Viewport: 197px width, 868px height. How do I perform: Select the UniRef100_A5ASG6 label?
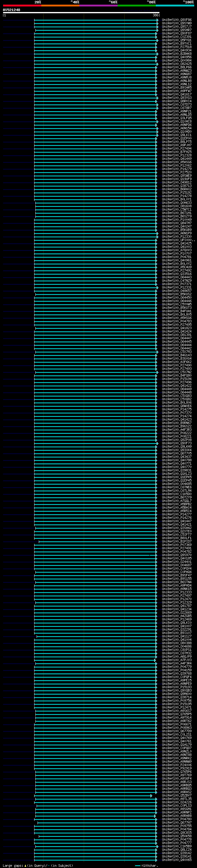coord(176,162)
